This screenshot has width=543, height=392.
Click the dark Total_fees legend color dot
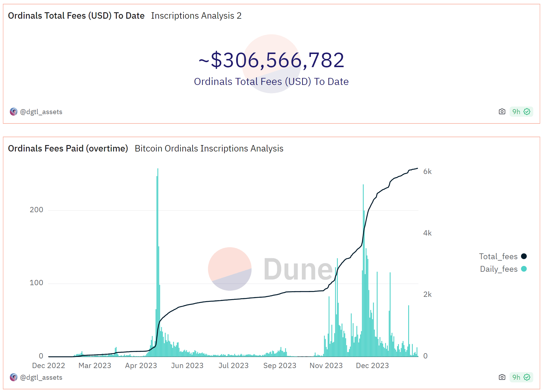coord(524,256)
